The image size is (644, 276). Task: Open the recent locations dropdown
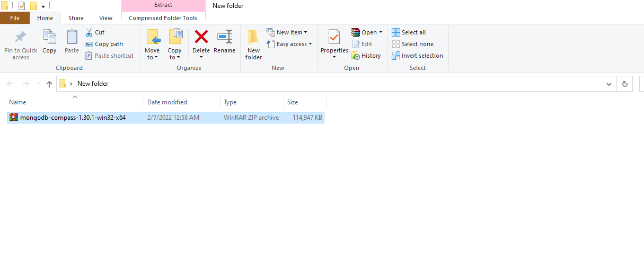[38, 84]
